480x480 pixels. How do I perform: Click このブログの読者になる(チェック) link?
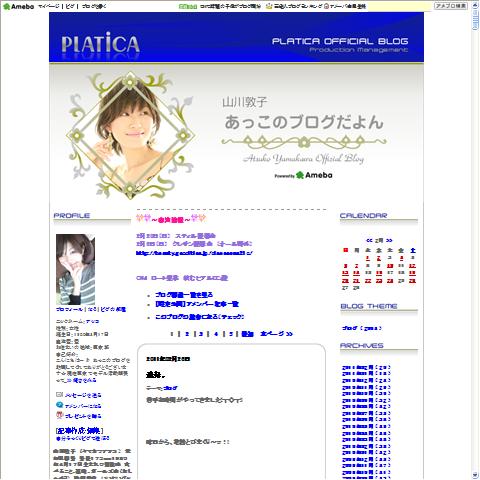pyautogui.click(x=200, y=317)
